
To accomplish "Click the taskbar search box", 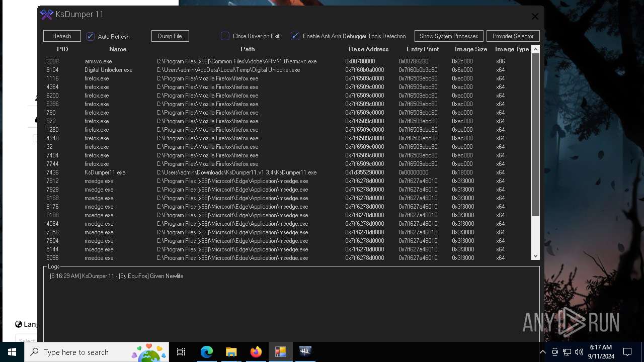I will coord(97,352).
